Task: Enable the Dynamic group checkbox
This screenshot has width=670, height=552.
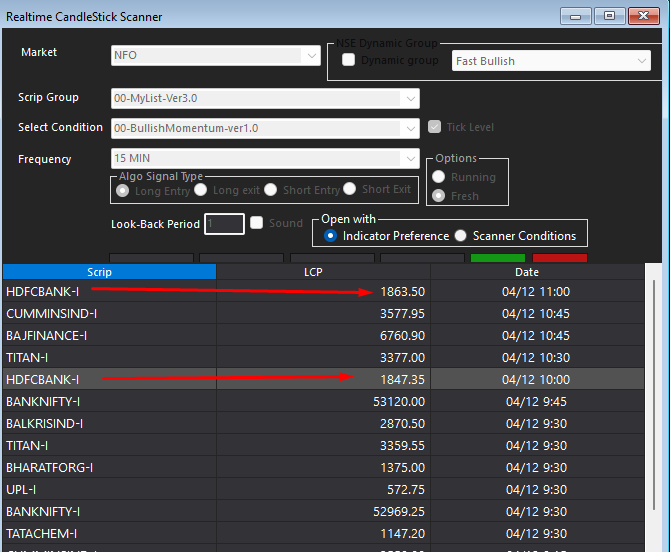Action: click(x=348, y=59)
